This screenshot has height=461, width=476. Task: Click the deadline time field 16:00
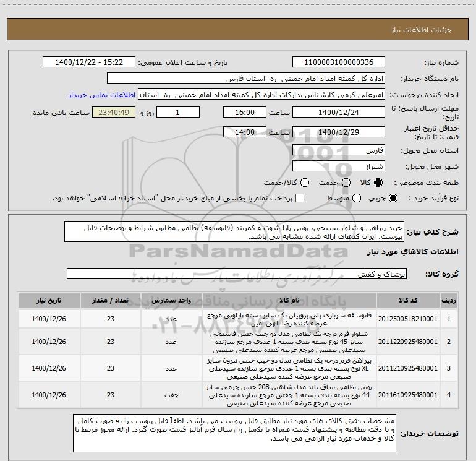point(245,112)
